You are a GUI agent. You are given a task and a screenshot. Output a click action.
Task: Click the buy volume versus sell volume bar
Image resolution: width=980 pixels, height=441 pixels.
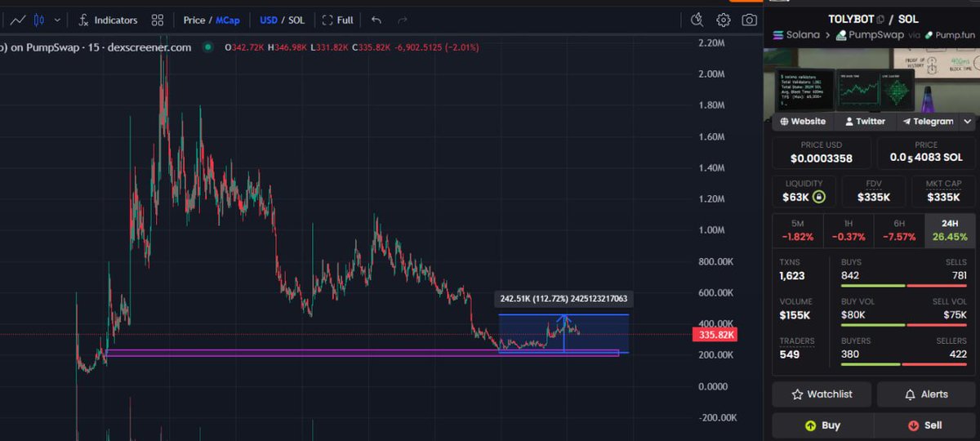903,325
